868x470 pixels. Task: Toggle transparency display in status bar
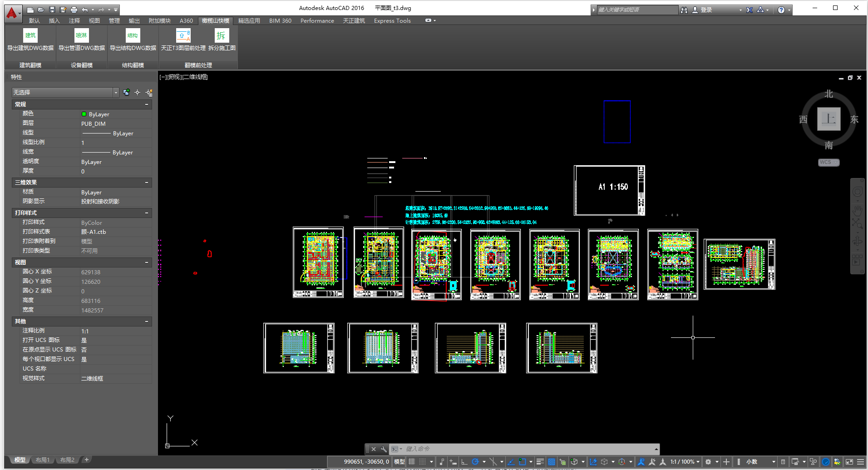coord(552,462)
